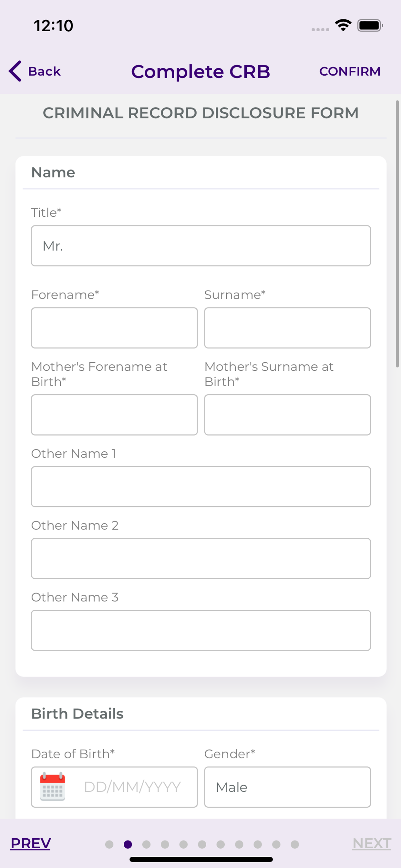Open the Date of Birth field
The image size is (401, 868).
coord(114,787)
